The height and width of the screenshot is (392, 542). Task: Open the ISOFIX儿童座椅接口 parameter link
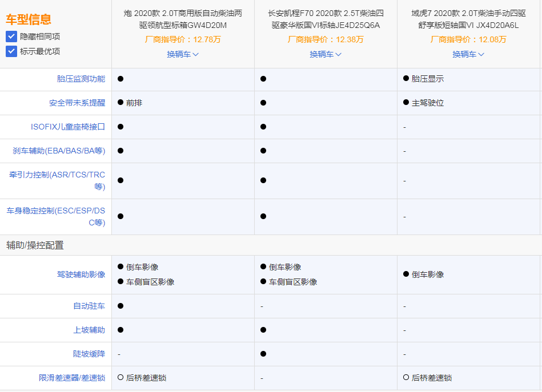point(68,127)
